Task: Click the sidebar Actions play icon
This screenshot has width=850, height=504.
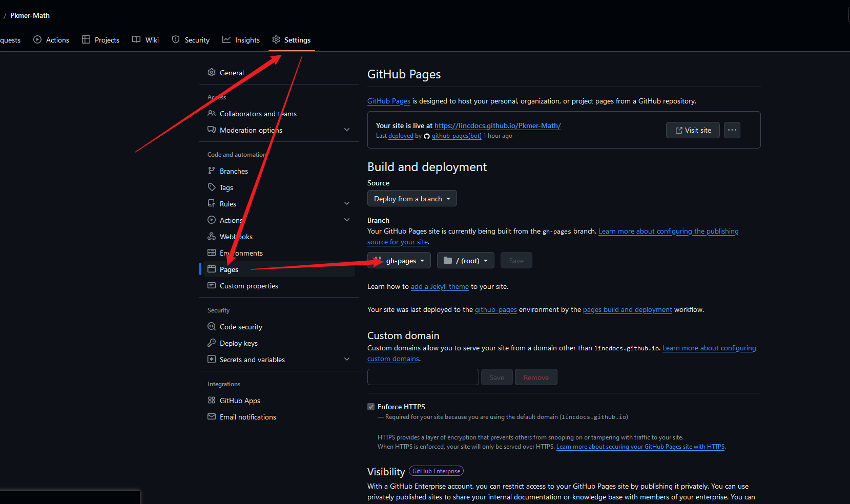Action: pos(212,220)
